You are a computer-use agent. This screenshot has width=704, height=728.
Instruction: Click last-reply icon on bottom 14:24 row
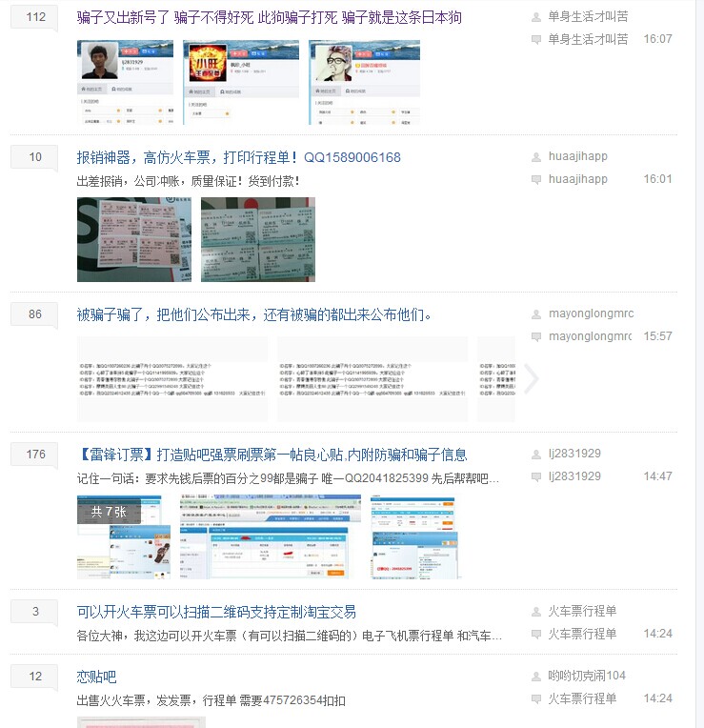[536, 698]
